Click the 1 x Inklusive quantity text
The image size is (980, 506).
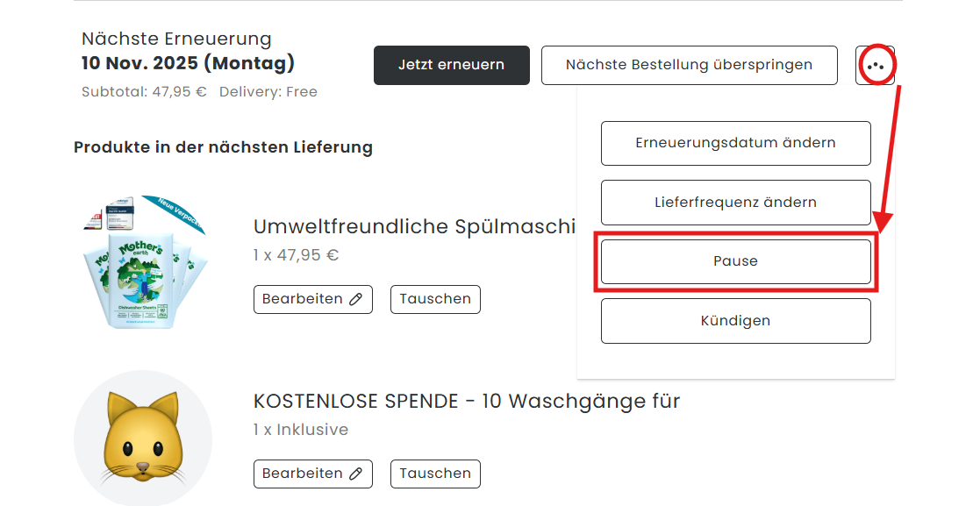[301, 430]
